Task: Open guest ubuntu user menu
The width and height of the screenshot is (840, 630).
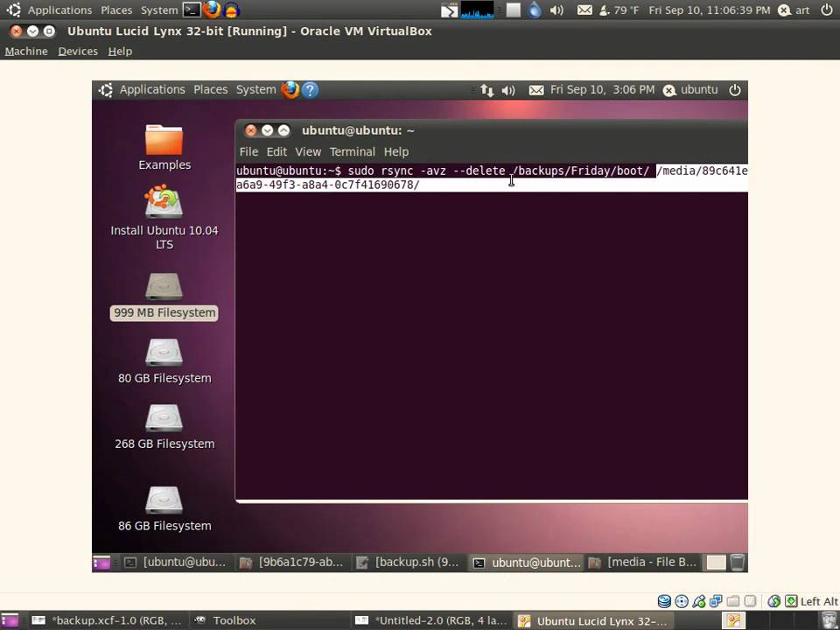Action: (x=691, y=89)
